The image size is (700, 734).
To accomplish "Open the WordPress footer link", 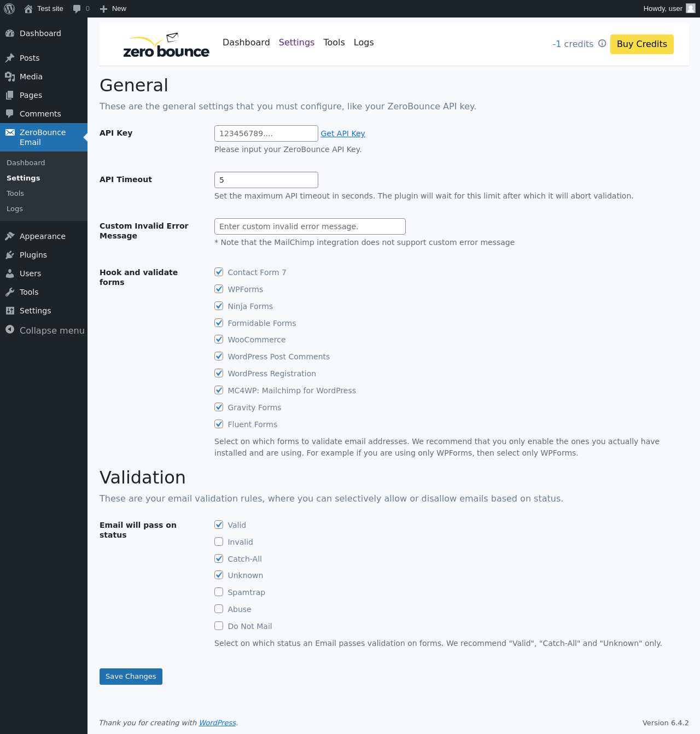I will (218, 723).
